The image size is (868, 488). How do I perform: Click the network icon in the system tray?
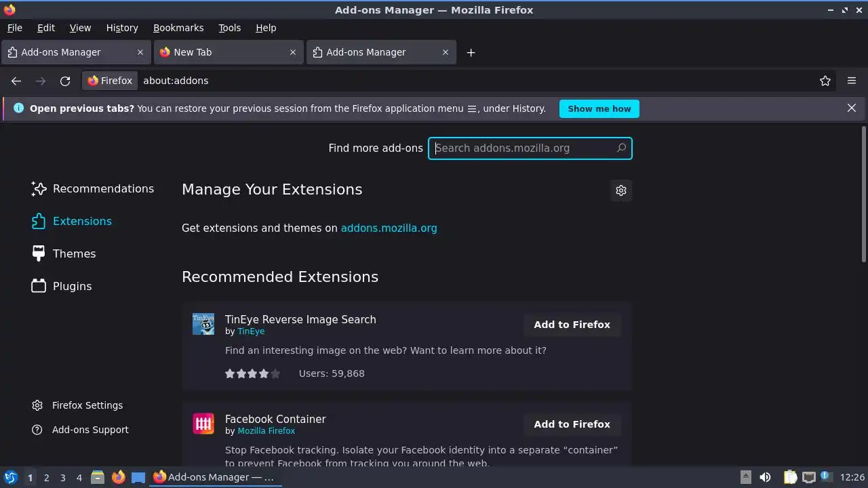(808, 477)
